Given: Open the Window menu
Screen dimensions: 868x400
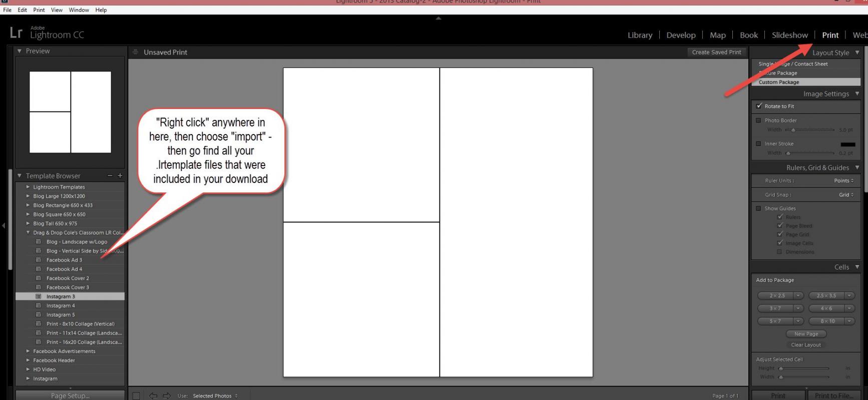Looking at the screenshot, I should click(x=79, y=10).
